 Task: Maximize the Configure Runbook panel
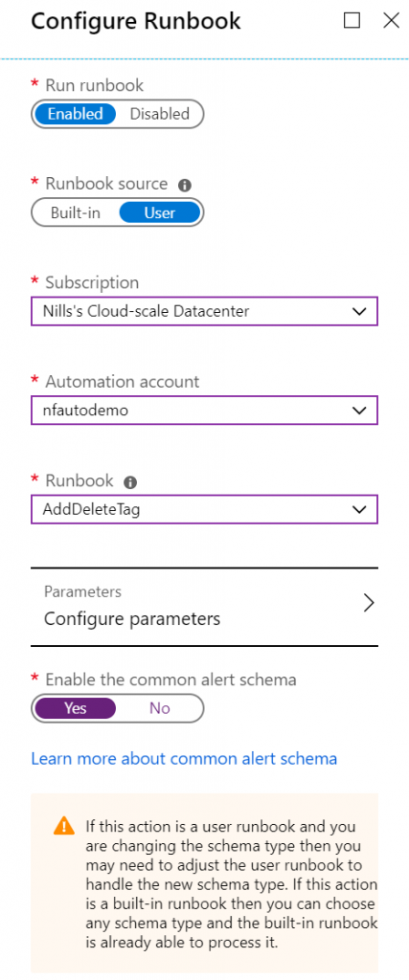click(352, 21)
